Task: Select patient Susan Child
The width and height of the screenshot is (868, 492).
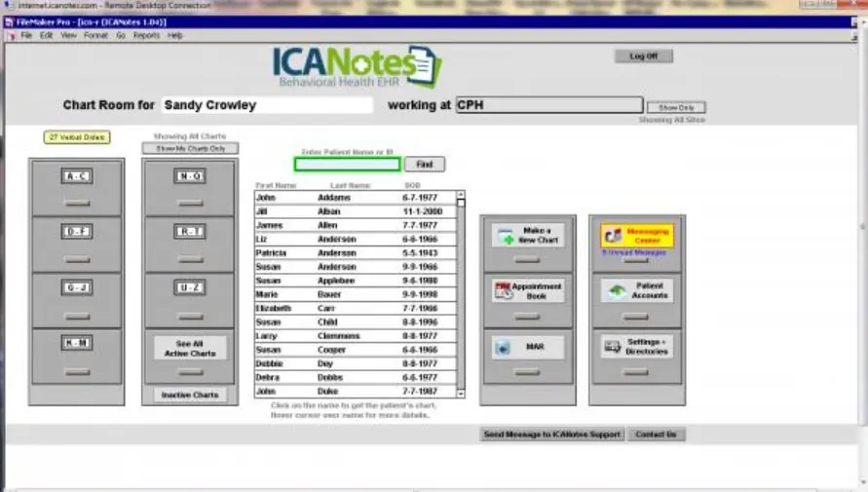Action: point(356,322)
